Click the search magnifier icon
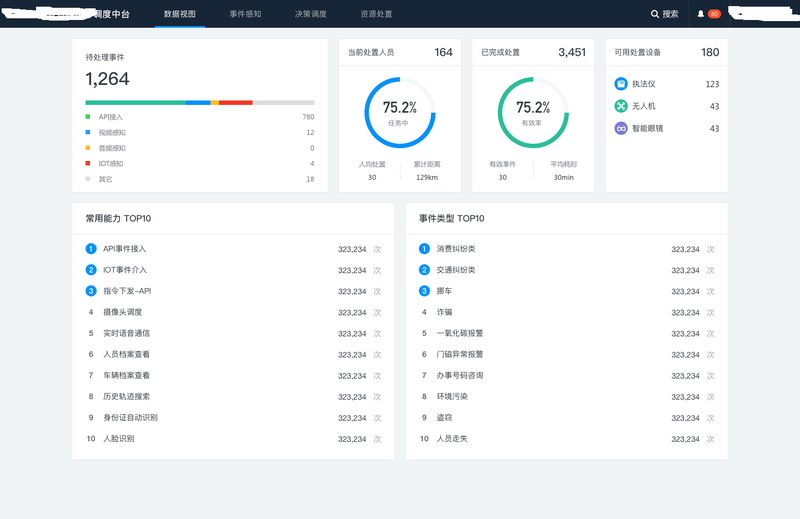 [x=655, y=14]
